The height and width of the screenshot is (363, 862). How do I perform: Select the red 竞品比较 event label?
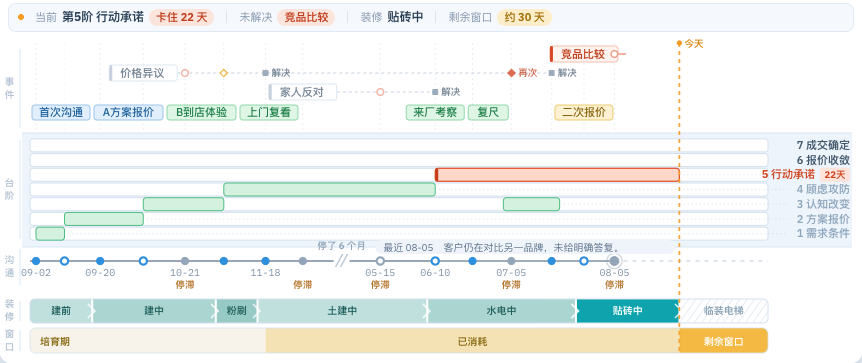point(584,54)
